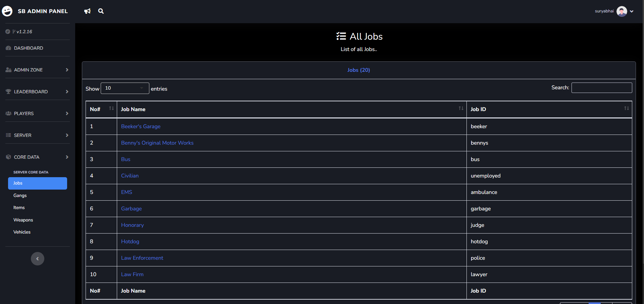Open the search magnifier icon
This screenshot has width=644, height=304.
click(x=101, y=11)
